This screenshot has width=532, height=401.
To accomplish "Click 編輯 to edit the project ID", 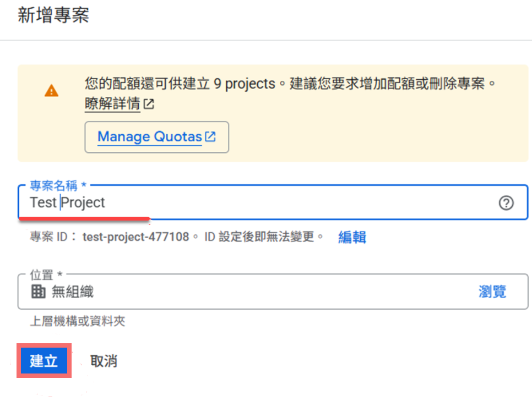I will tap(352, 237).
